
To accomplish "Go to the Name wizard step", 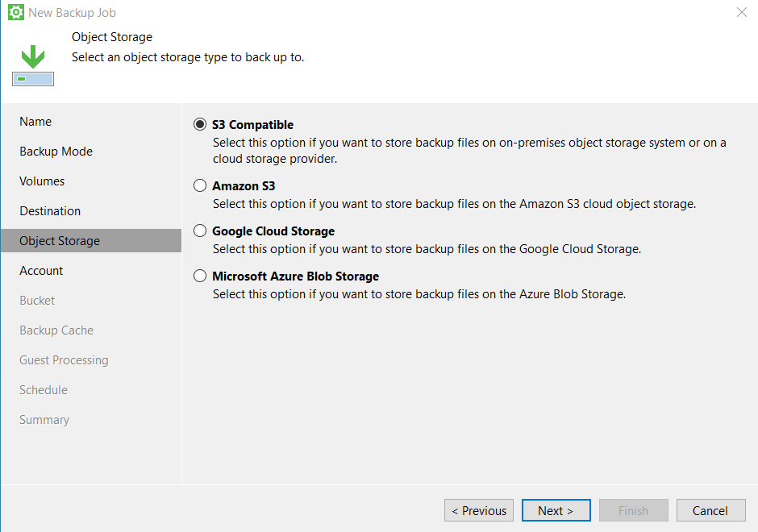I will click(35, 122).
